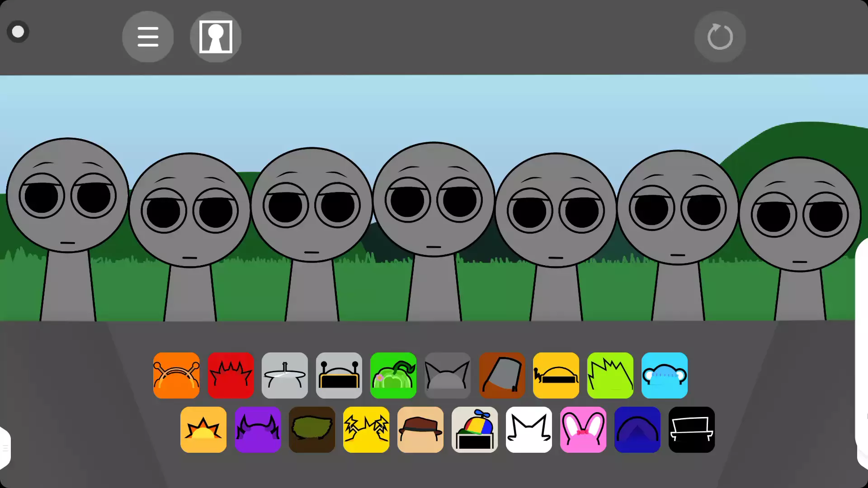Choose the lime green spiky hair icon

coord(610,375)
